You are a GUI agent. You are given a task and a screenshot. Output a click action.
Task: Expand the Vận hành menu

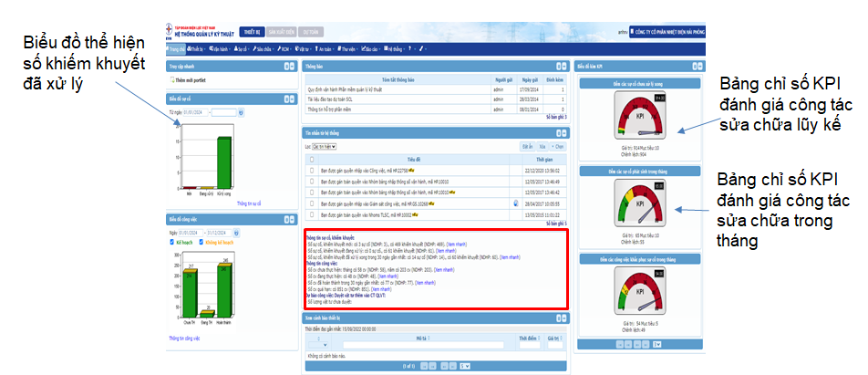coord(219,48)
